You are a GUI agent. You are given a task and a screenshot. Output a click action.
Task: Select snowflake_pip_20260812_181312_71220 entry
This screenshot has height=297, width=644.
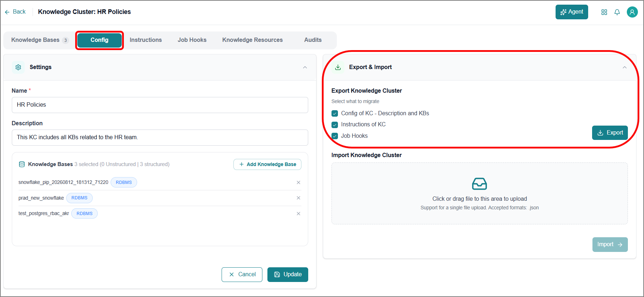tap(63, 182)
